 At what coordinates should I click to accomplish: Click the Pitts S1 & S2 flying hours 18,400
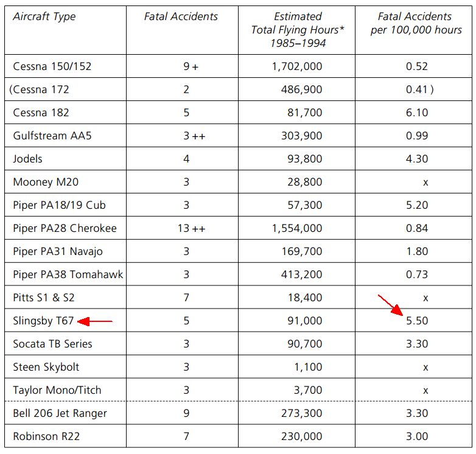305,298
